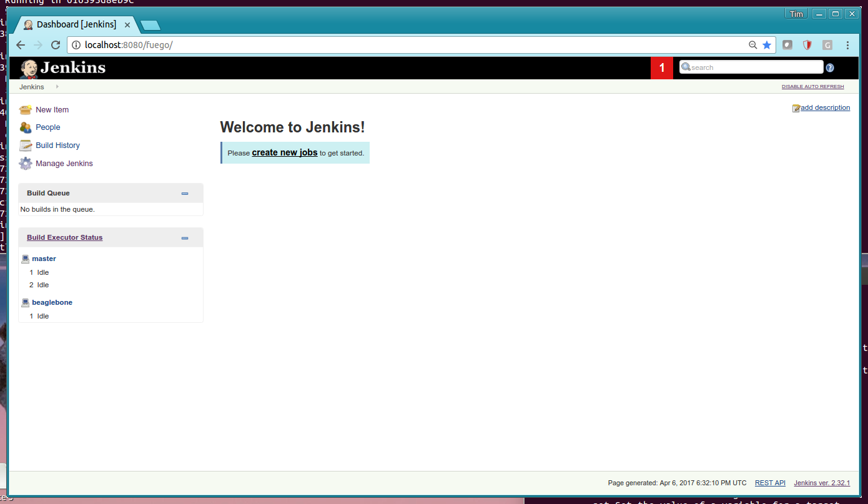Click the first gray extension icon after star
The width and height of the screenshot is (868, 504).
pyautogui.click(x=787, y=45)
